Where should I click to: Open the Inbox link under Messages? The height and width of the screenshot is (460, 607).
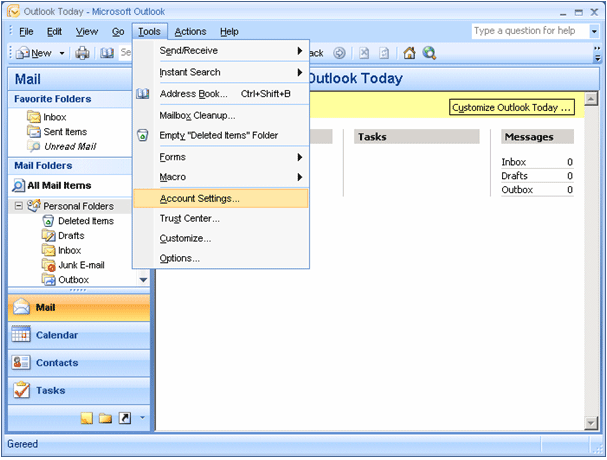(x=513, y=162)
